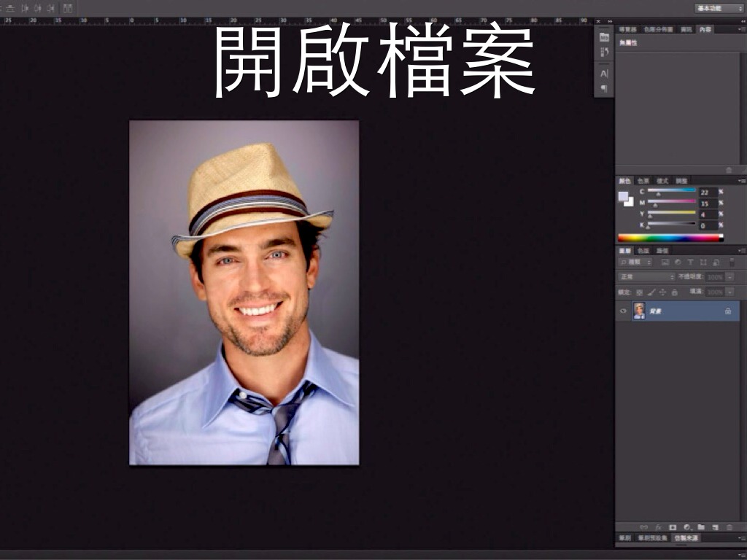Toggle lock all in the layers lock row
Viewport: 747px width, 560px height.
(675, 292)
